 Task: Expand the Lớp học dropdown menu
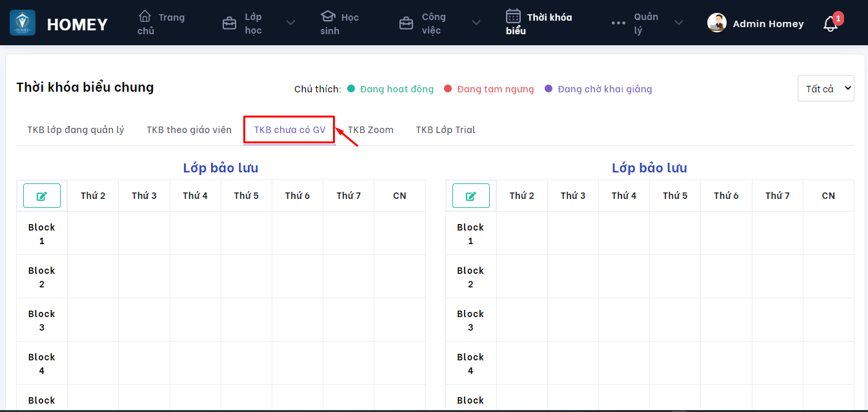pyautogui.click(x=290, y=23)
